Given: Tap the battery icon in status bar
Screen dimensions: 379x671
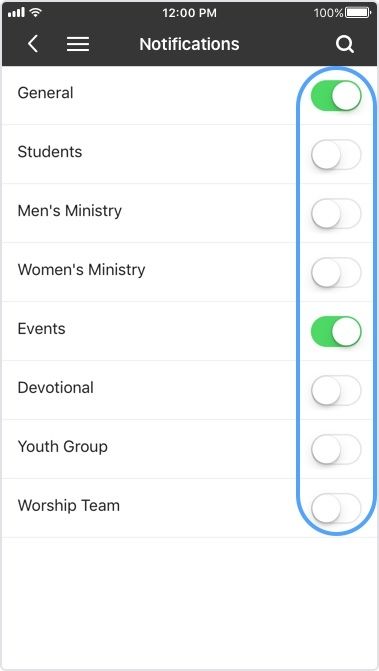Looking at the screenshot, I should pos(358,13).
